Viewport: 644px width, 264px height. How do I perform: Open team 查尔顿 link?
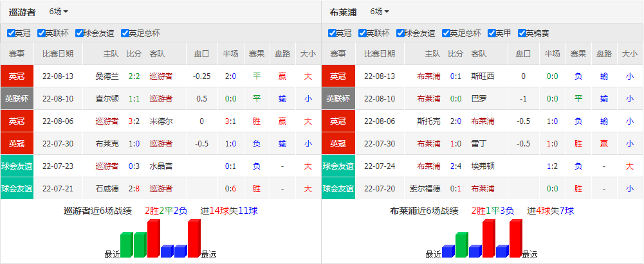tap(107, 99)
